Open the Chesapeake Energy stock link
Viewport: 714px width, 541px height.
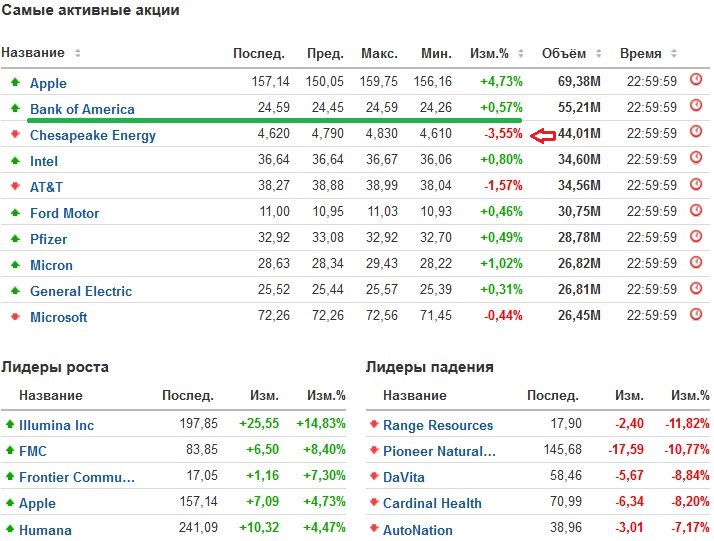[93, 135]
